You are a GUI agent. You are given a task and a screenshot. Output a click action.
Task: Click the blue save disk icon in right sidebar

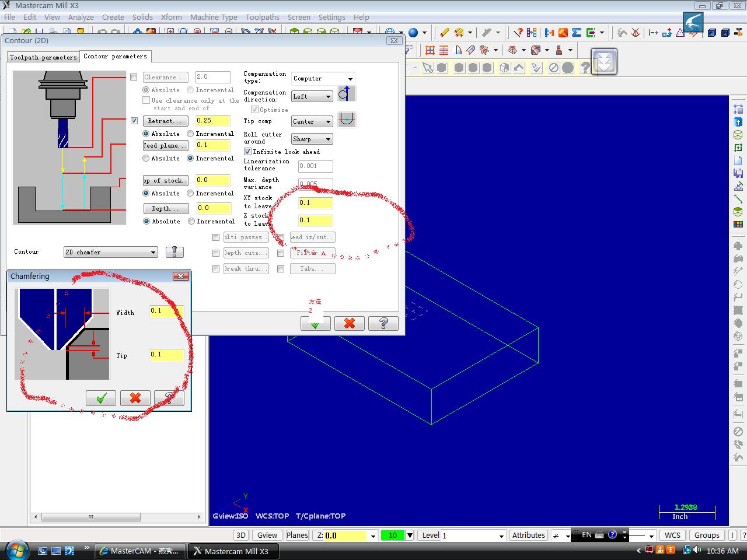pos(738,173)
